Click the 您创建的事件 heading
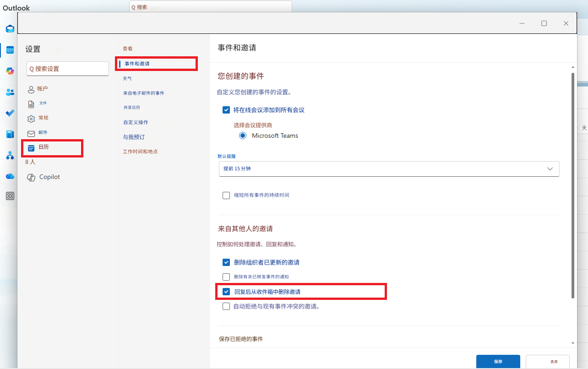Viewport: 588px width, 369px height. 241,76
